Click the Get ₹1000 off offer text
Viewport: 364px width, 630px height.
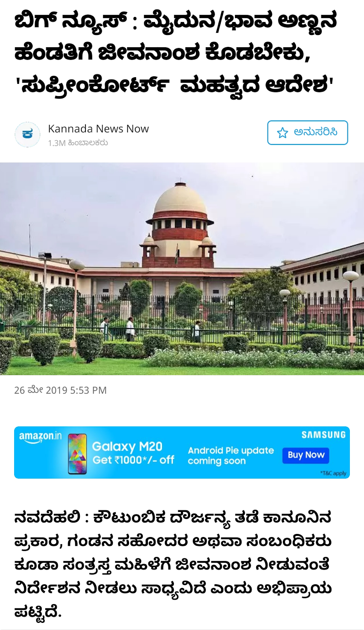pos(133,460)
